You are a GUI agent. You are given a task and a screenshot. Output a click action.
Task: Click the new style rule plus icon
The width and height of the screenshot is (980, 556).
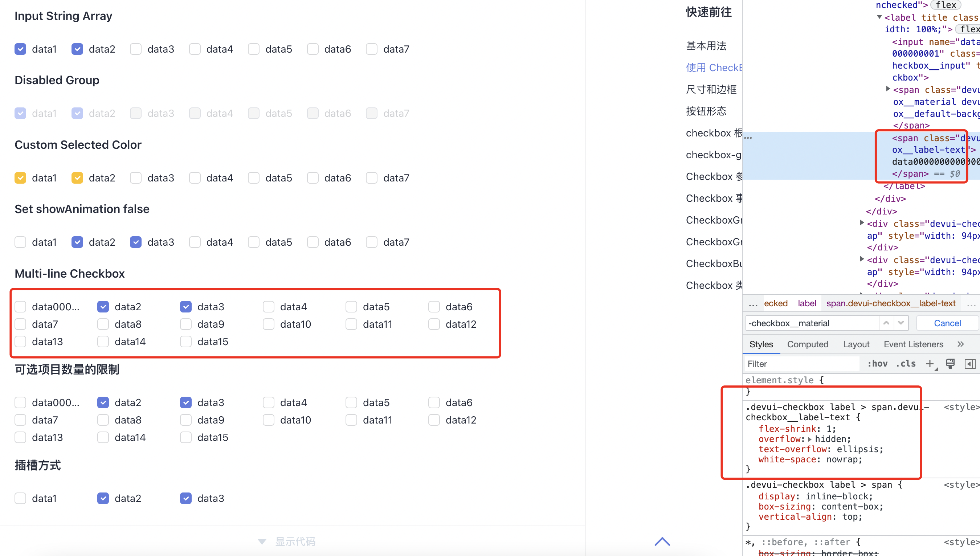(x=930, y=364)
